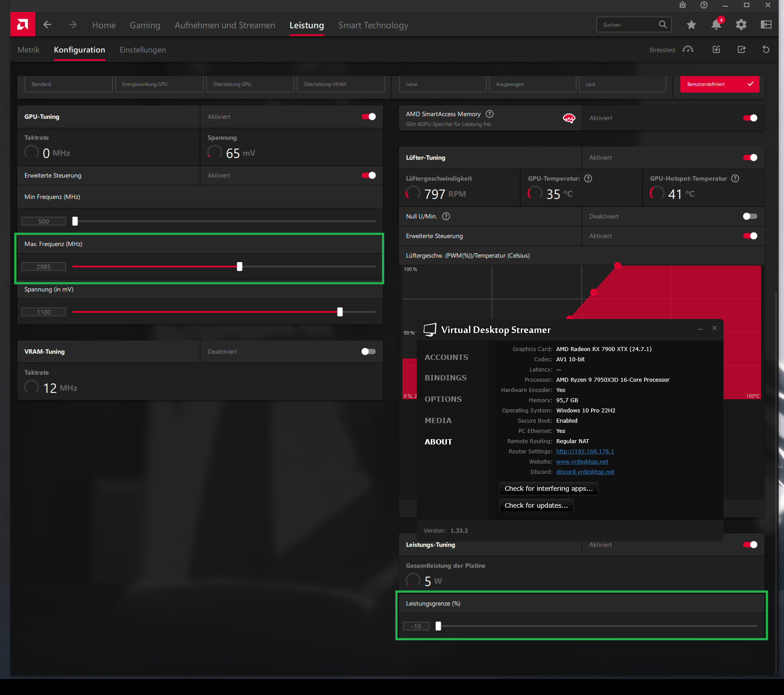
Task: Show GPU-Hotspot-Temperatur info icon
Action: coord(735,178)
